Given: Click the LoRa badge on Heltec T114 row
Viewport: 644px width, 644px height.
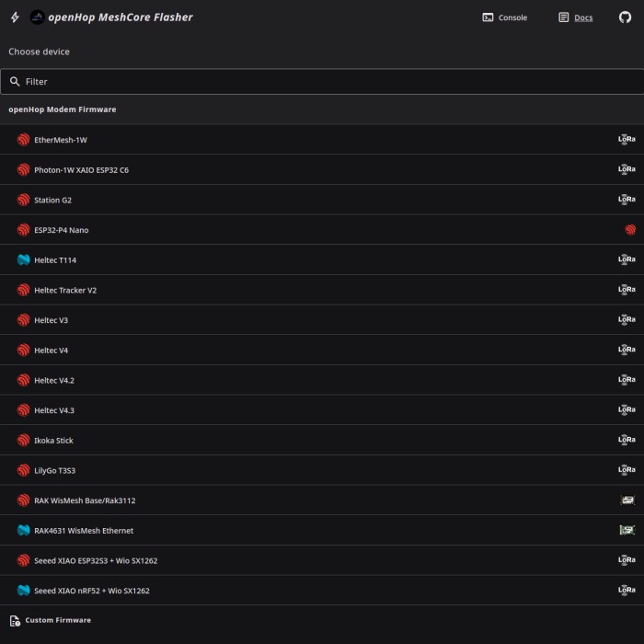Looking at the screenshot, I should [x=627, y=259].
